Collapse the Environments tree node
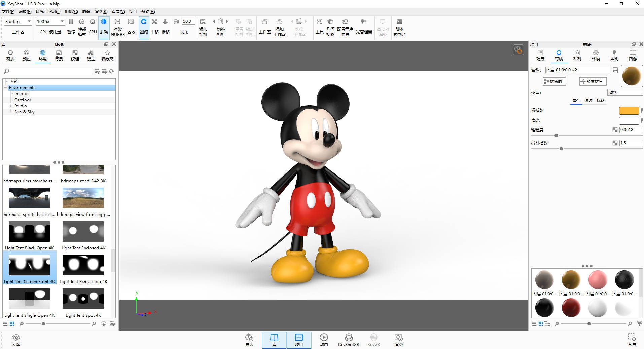 tap(5, 88)
